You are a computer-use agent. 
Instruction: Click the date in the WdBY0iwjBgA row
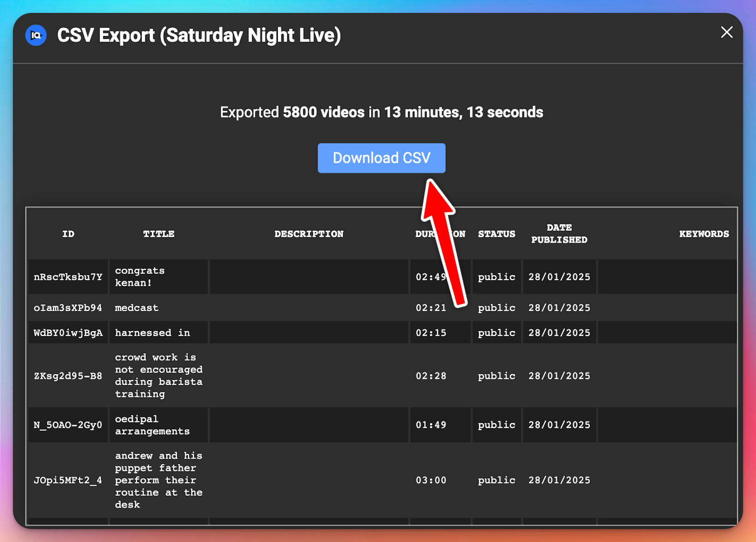559,333
